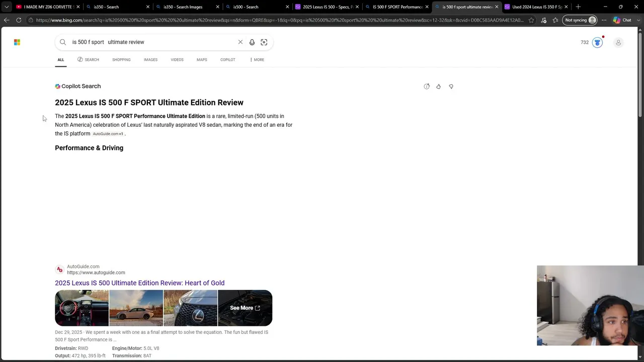
Task: Close the 'is500 - Search' tab
Action: pyautogui.click(x=287, y=7)
